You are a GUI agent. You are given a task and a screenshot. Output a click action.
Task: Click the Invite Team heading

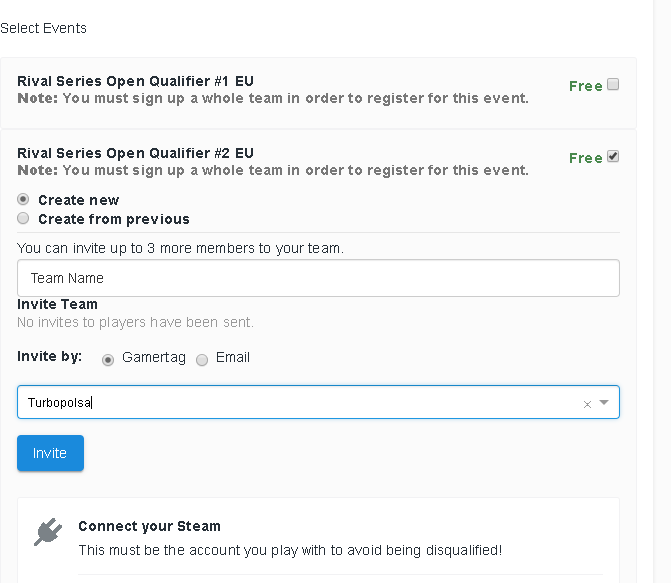(x=57, y=304)
